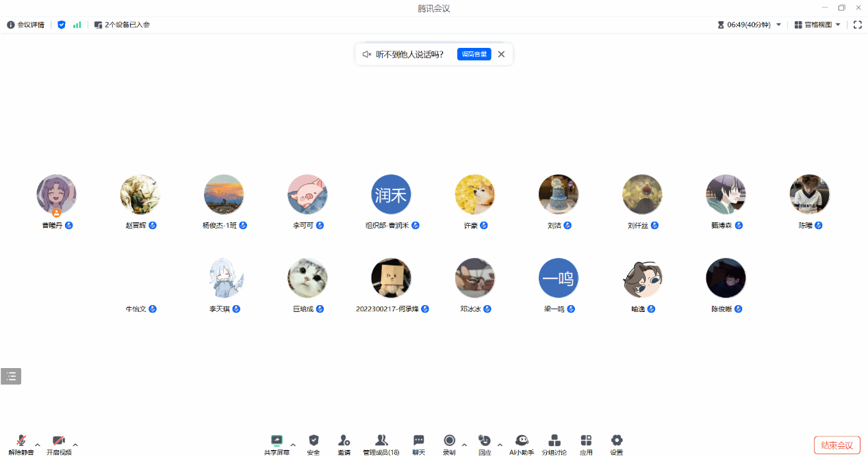Image resolution: width=868 pixels, height=457 pixels.
Task: Open the AI assistant (AI小助手)
Action: coord(522,441)
